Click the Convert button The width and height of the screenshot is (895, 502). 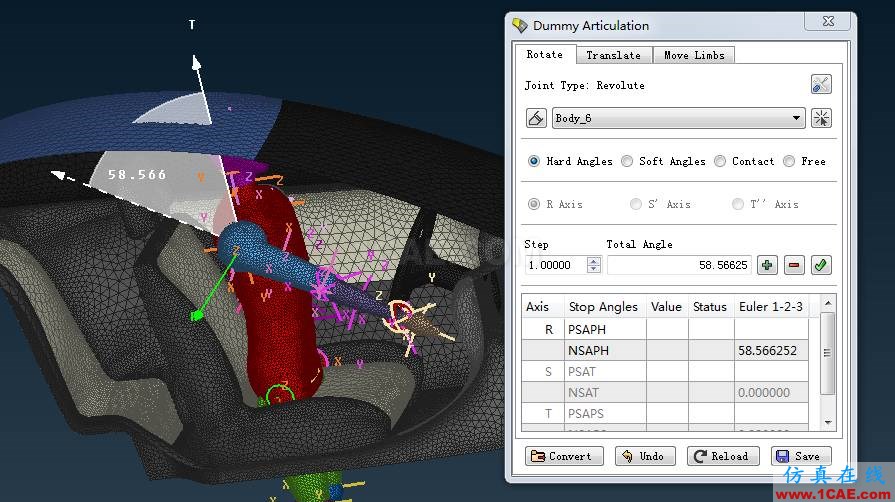pos(564,456)
